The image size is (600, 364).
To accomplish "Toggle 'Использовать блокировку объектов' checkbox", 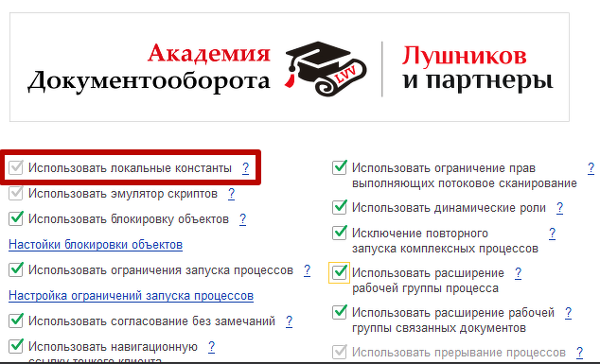I will click(x=16, y=219).
